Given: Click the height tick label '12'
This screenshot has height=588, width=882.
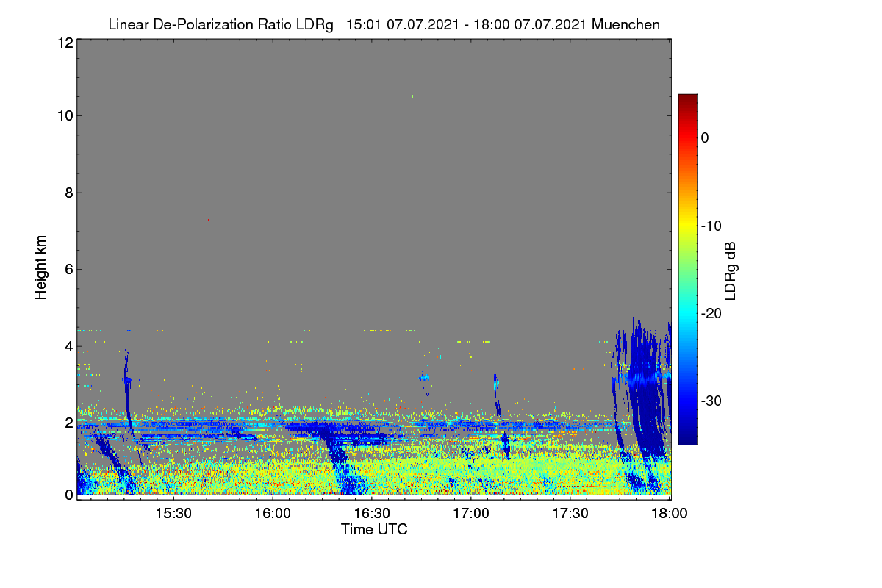Looking at the screenshot, I should click(65, 43).
